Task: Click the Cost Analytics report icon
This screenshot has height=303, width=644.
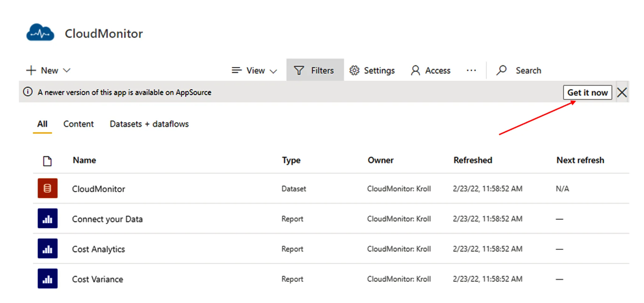Action: (x=47, y=249)
